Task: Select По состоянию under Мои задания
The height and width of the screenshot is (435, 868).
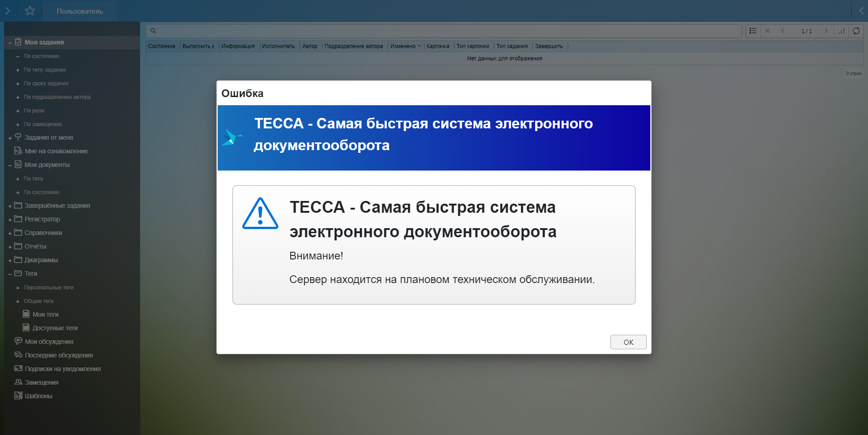Action: [x=41, y=56]
